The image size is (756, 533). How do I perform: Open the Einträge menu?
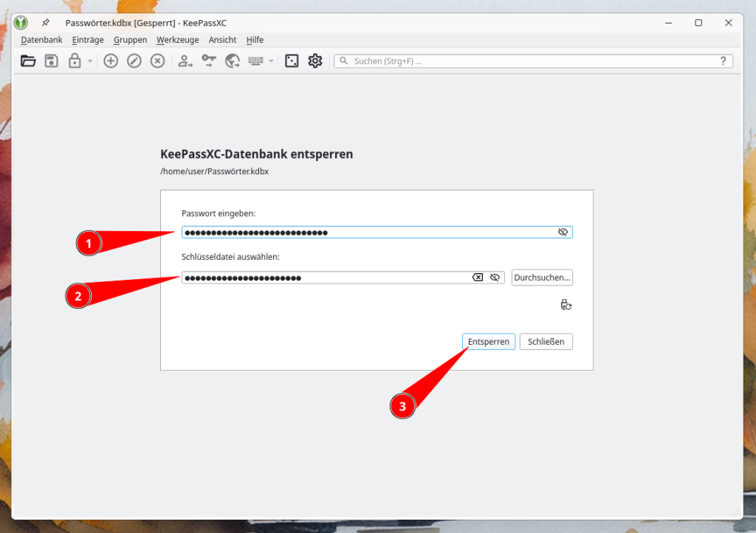point(88,40)
